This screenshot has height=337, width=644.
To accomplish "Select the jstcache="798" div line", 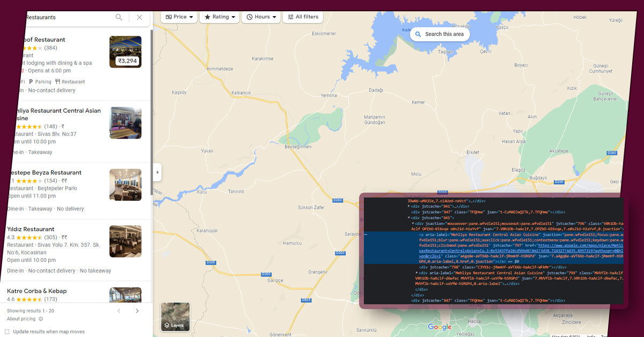I will [493, 267].
